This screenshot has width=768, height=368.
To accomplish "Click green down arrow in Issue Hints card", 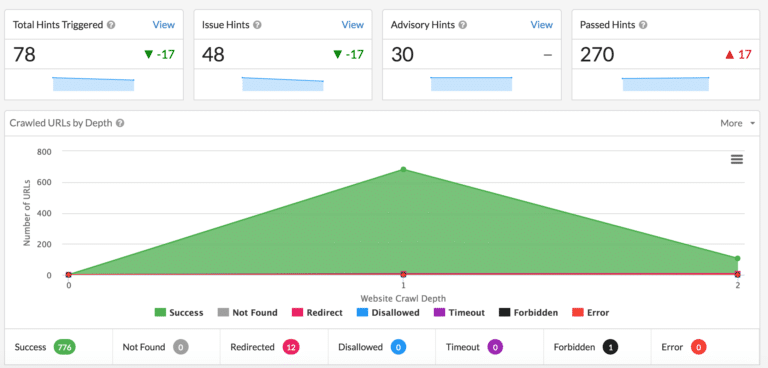I will click(338, 54).
